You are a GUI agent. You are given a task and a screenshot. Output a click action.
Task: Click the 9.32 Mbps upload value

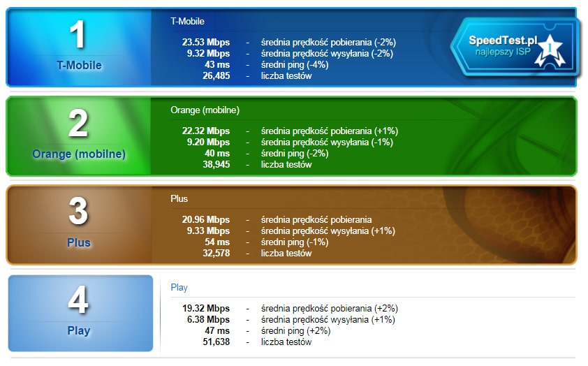208,54
